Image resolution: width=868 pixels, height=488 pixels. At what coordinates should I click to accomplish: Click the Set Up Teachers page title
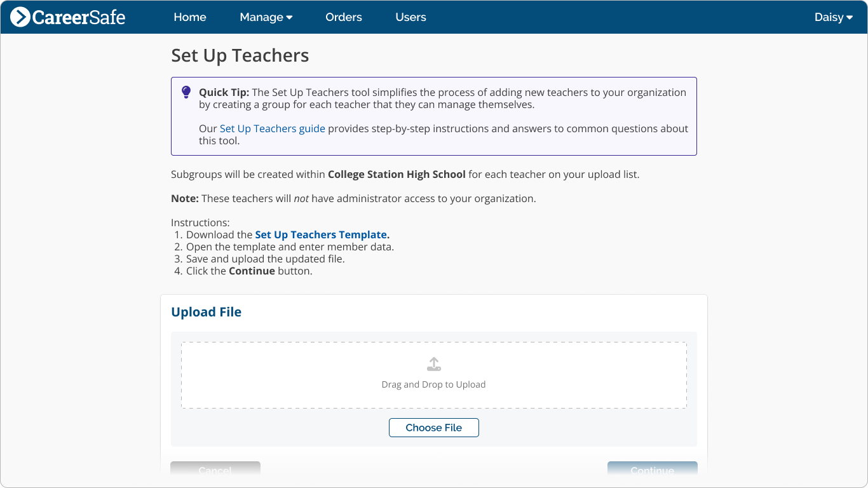tap(240, 56)
